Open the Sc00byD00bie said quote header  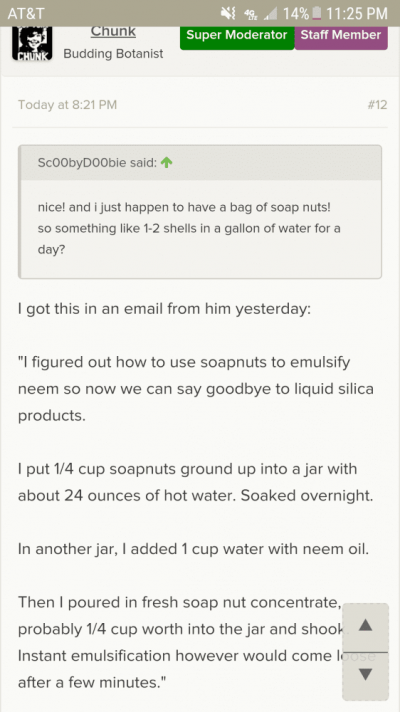97,163
